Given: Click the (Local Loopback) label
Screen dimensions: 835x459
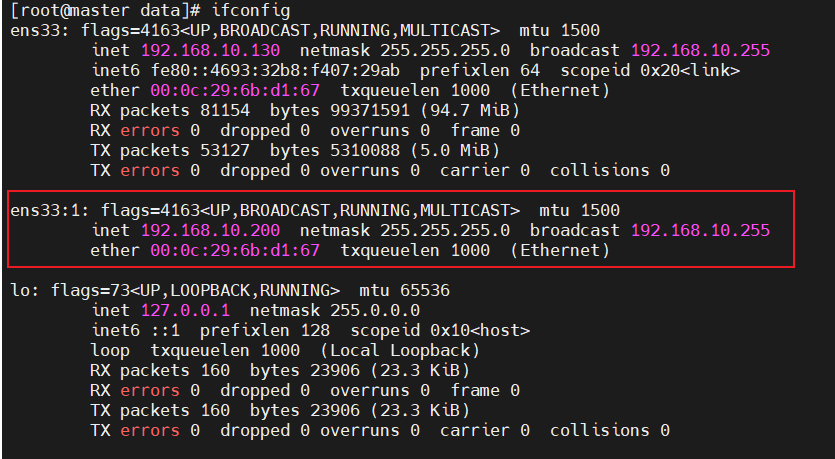Looking at the screenshot, I should tap(400, 350).
